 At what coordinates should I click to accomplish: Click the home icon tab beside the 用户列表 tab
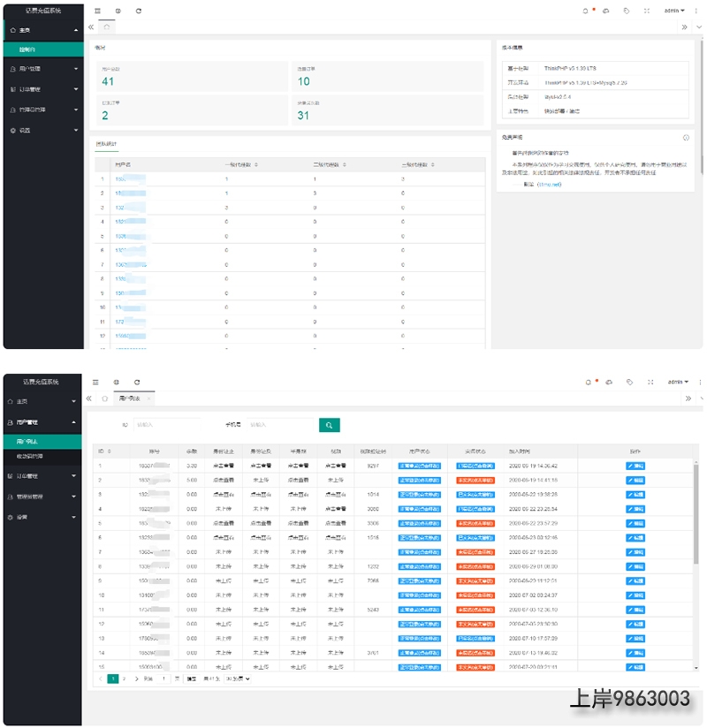[x=104, y=398]
